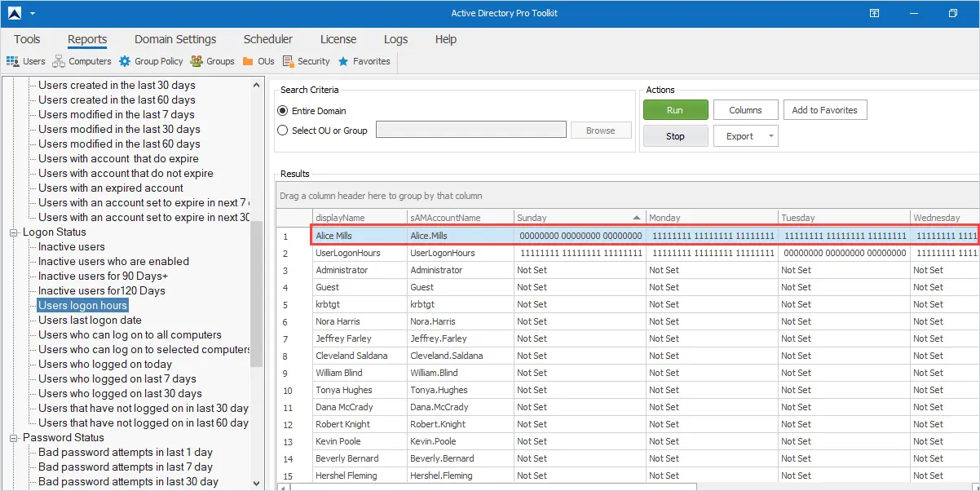980x491 pixels.
Task: Select Users who logged on today
Action: click(105, 365)
